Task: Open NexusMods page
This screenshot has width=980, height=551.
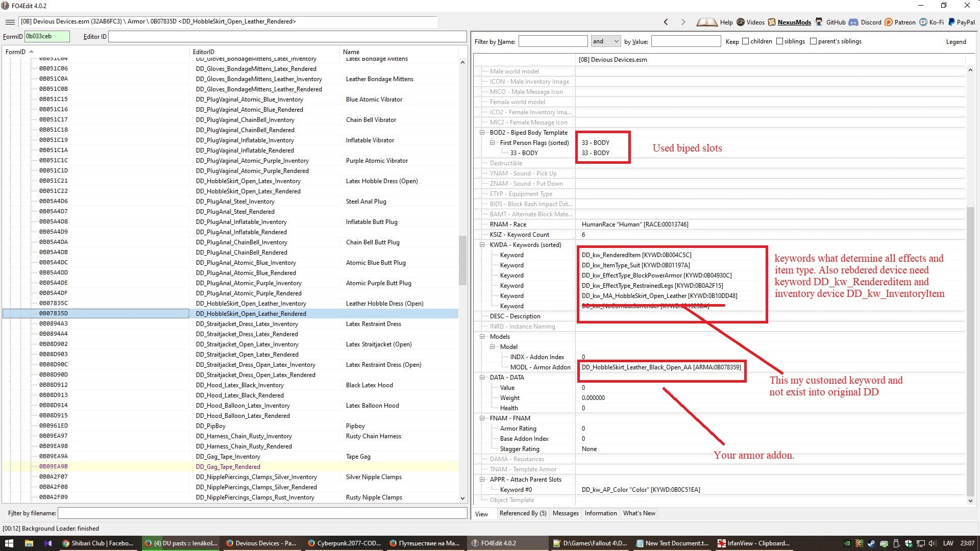Action: [790, 22]
